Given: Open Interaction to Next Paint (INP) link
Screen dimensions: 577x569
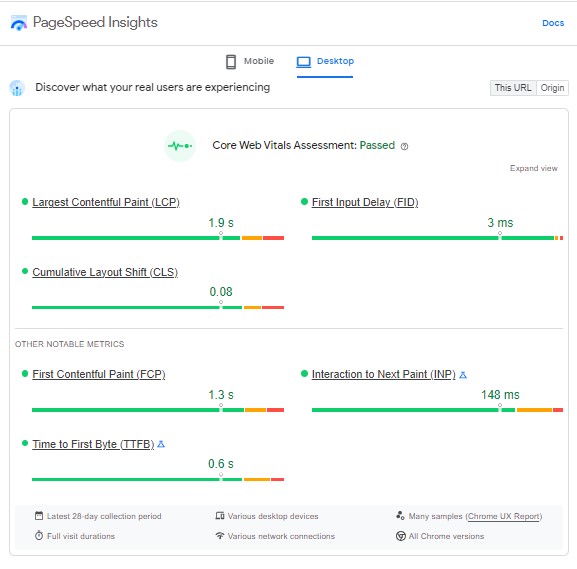Looking at the screenshot, I should pyautogui.click(x=383, y=374).
